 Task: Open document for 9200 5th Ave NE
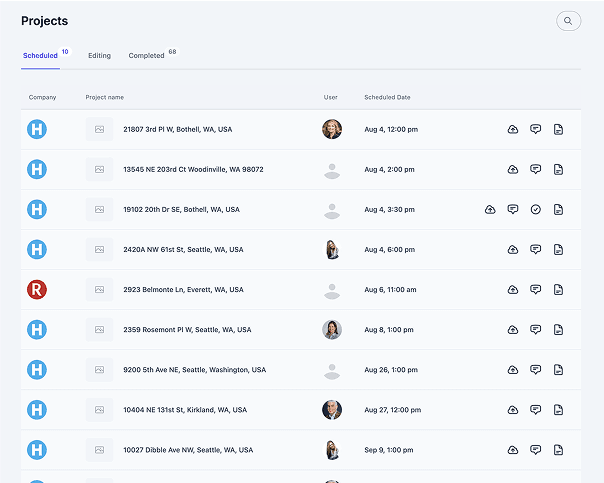558,370
